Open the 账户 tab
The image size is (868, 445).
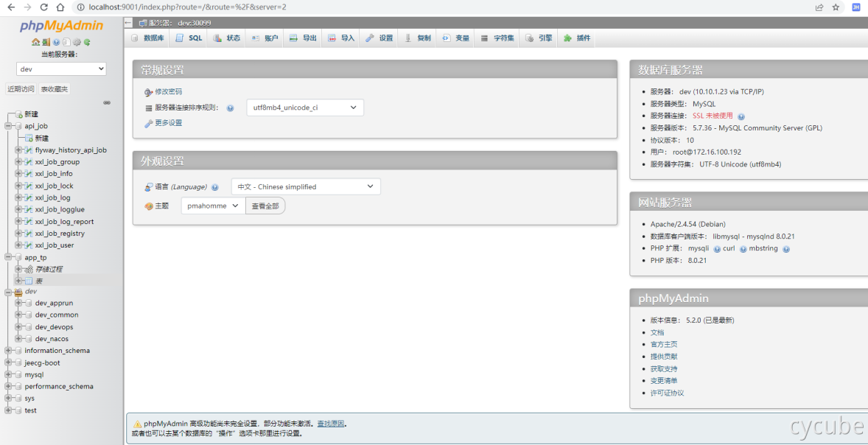click(264, 38)
